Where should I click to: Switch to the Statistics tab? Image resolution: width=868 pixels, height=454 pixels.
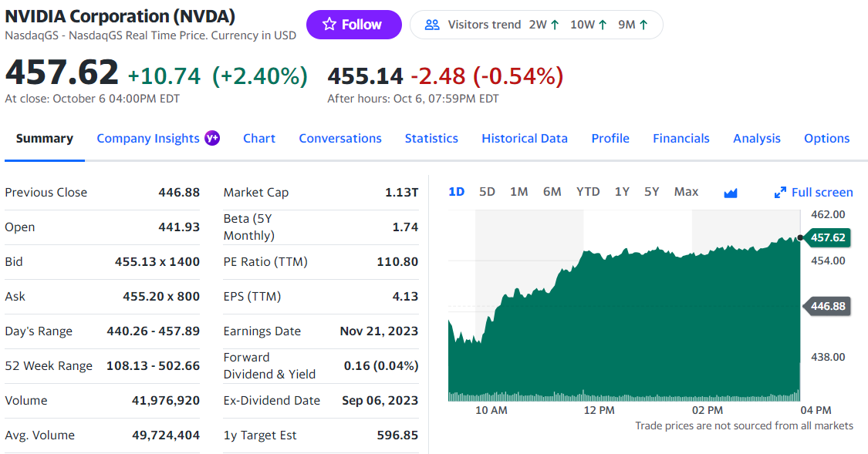point(431,139)
